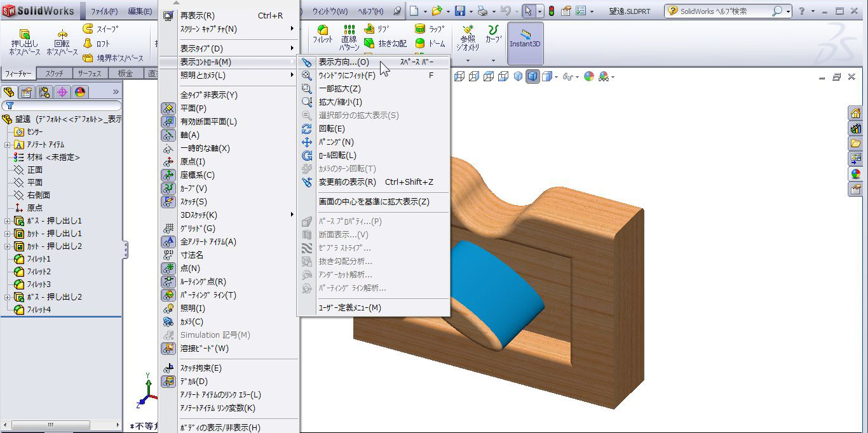Screen dimensions: 868x433
Task: Toggle 平面(P) planes visibility
Action: click(229, 109)
